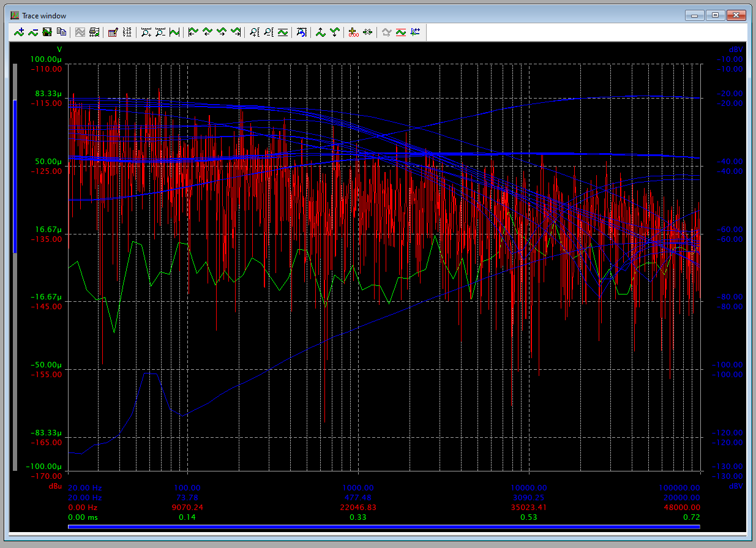The image size is (756, 548).
Task: Find the peak with the up-arrow waveform icon
Action: tap(320, 32)
